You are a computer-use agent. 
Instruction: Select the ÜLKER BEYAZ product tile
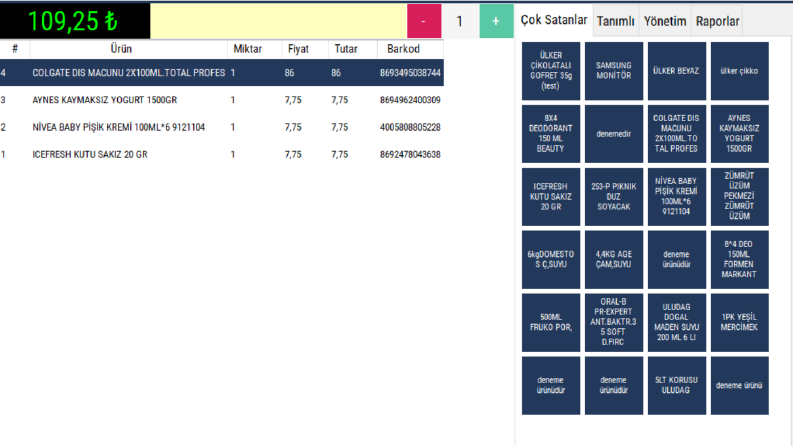(x=676, y=71)
